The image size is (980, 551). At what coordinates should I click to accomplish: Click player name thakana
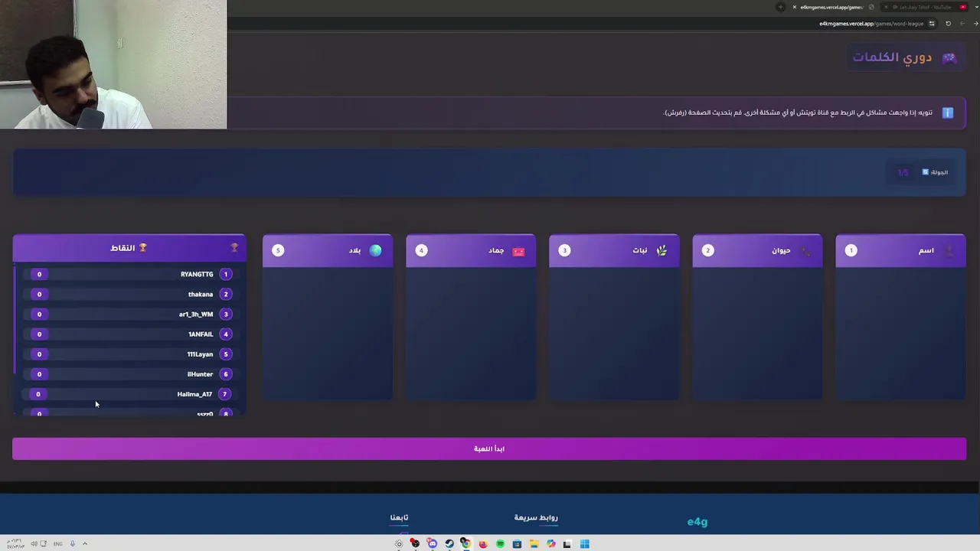point(201,294)
